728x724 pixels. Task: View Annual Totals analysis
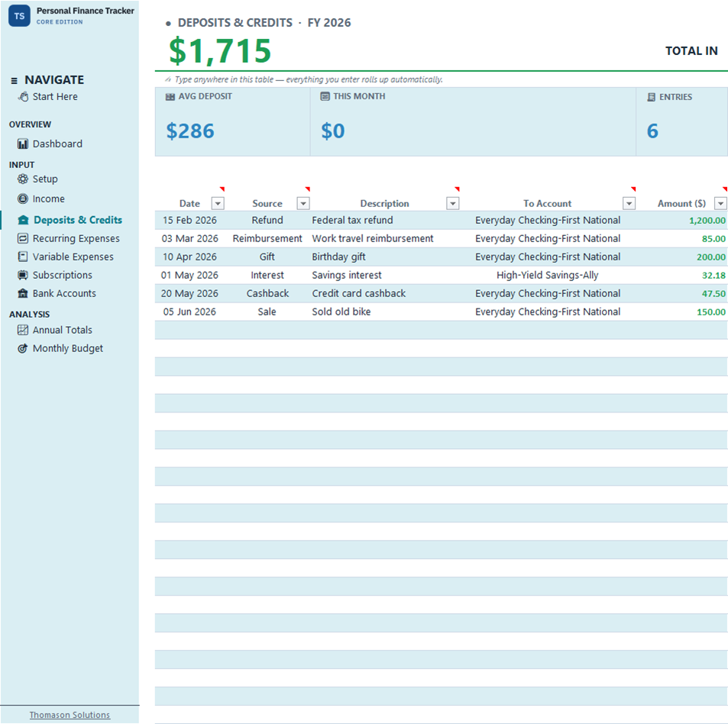click(x=62, y=330)
